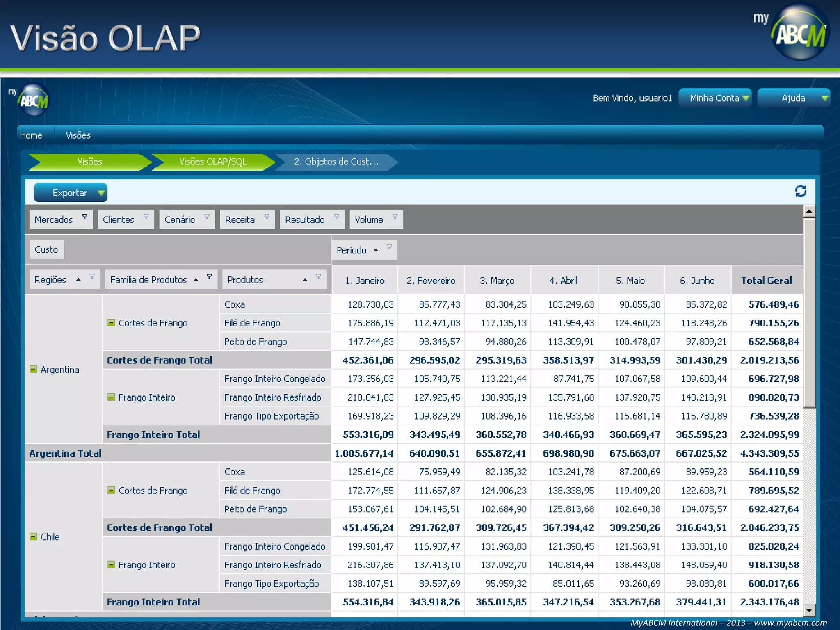Click the refresh icon in the toolbar

800,191
